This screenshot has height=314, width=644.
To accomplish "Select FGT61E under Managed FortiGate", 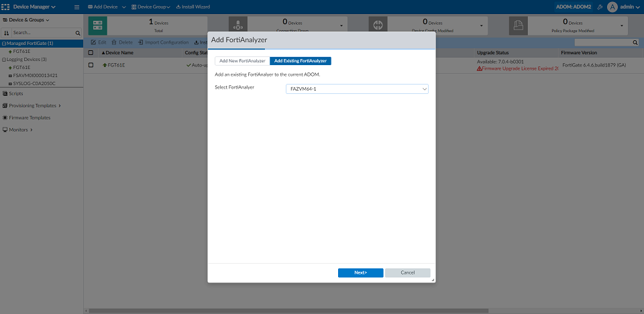I will point(21,52).
